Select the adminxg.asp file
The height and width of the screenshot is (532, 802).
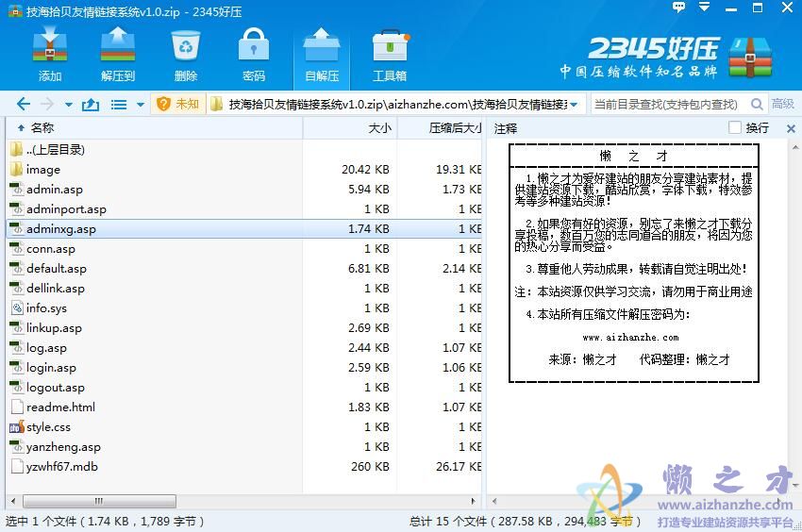pyautogui.click(x=244, y=228)
